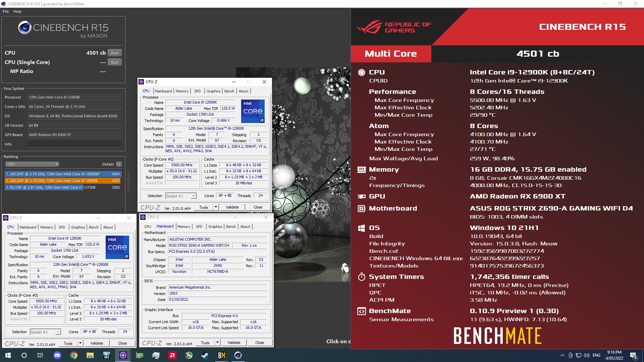Switch to Cinebench taskbar icon
644x362 pixels.
238,355
